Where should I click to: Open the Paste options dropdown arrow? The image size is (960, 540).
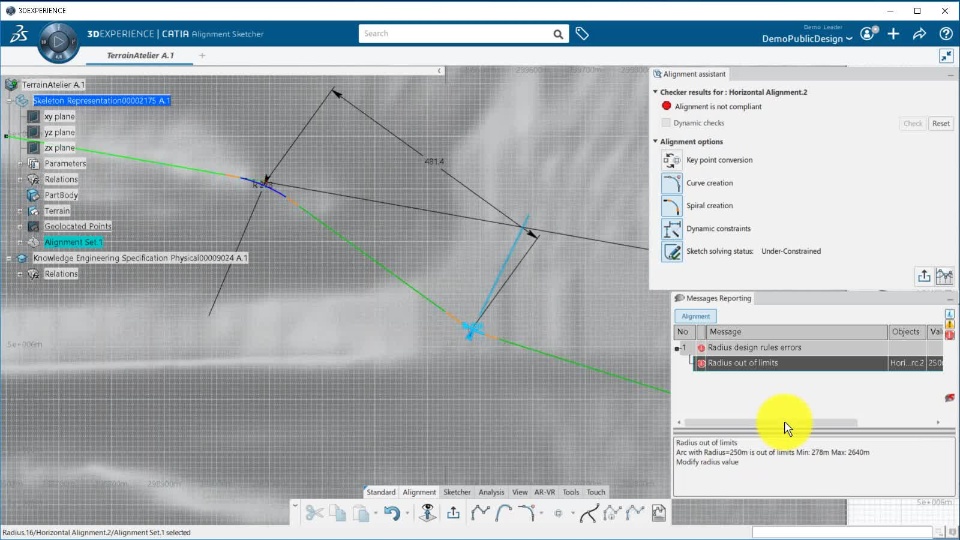[376, 514]
